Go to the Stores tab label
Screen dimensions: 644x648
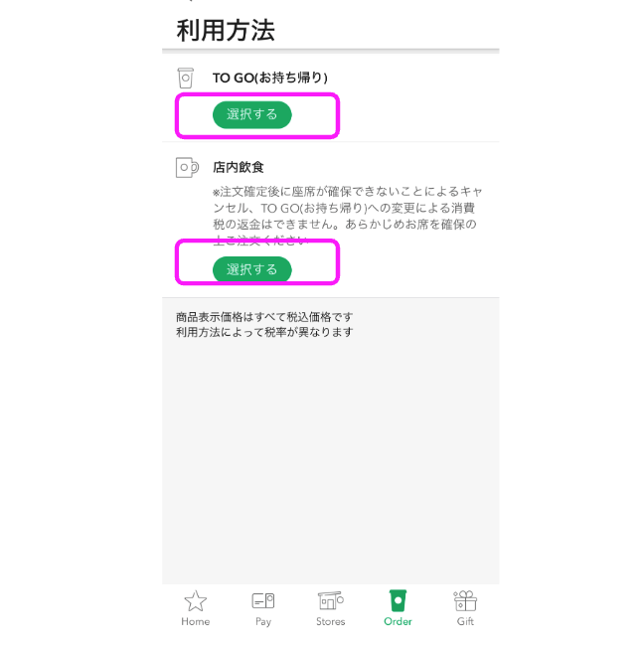point(330,621)
